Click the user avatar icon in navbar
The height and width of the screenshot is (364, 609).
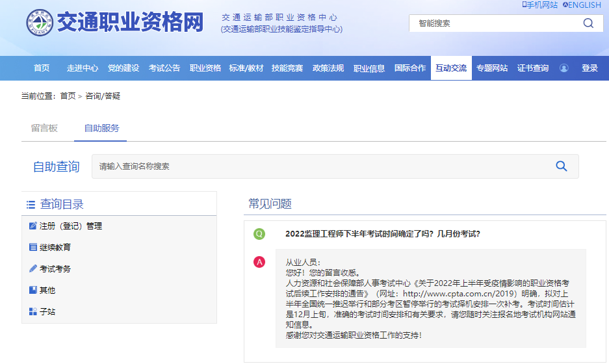coord(564,68)
